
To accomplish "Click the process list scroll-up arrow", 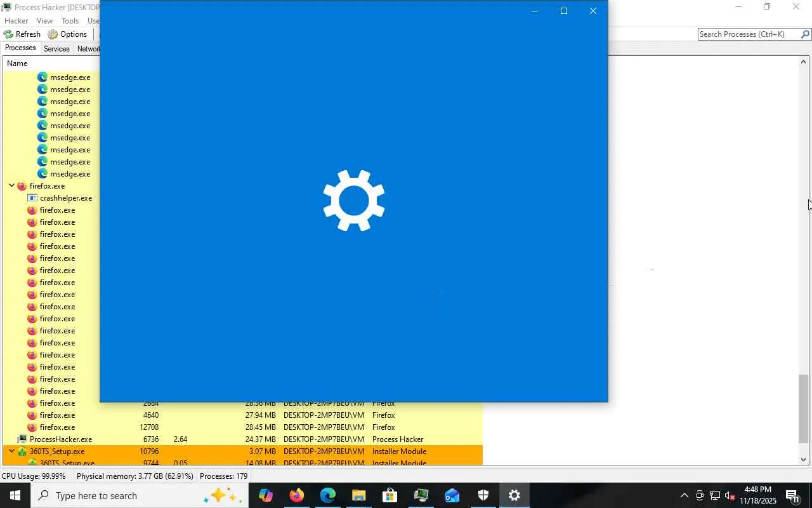I will [x=804, y=62].
